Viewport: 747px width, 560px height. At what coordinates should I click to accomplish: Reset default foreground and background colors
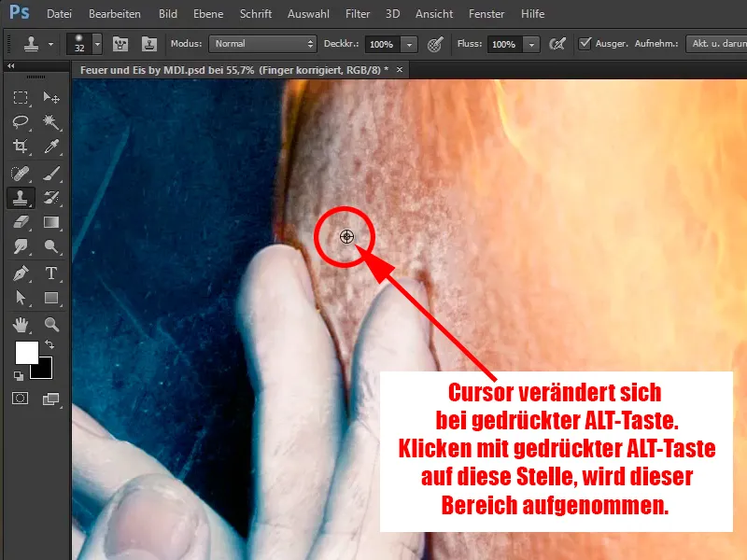click(18, 376)
